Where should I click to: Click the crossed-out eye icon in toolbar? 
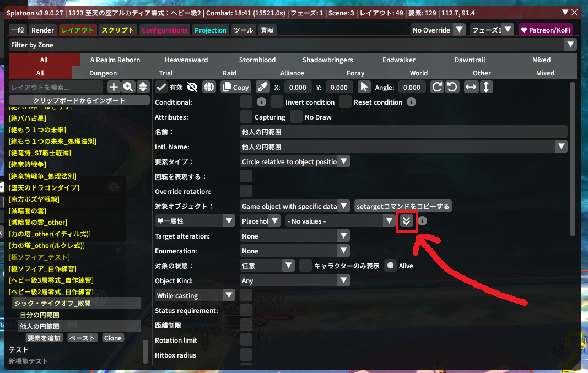[x=192, y=87]
